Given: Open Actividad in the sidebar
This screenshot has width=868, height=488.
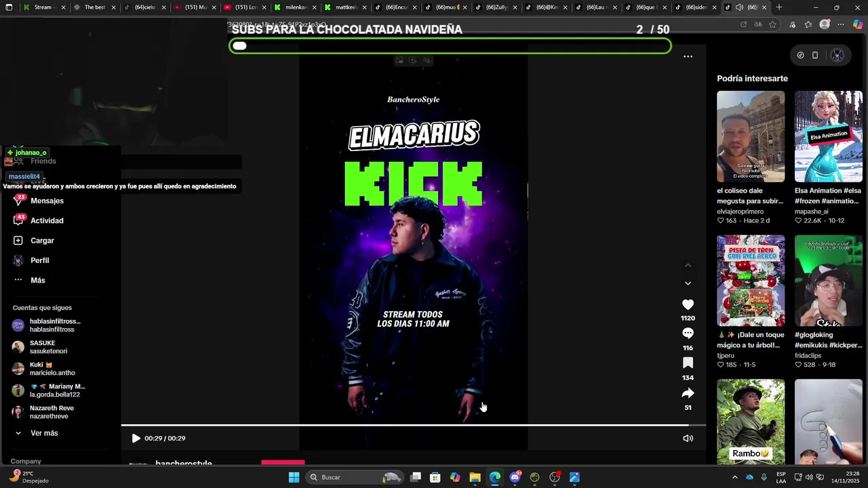Looking at the screenshot, I should tap(47, 221).
